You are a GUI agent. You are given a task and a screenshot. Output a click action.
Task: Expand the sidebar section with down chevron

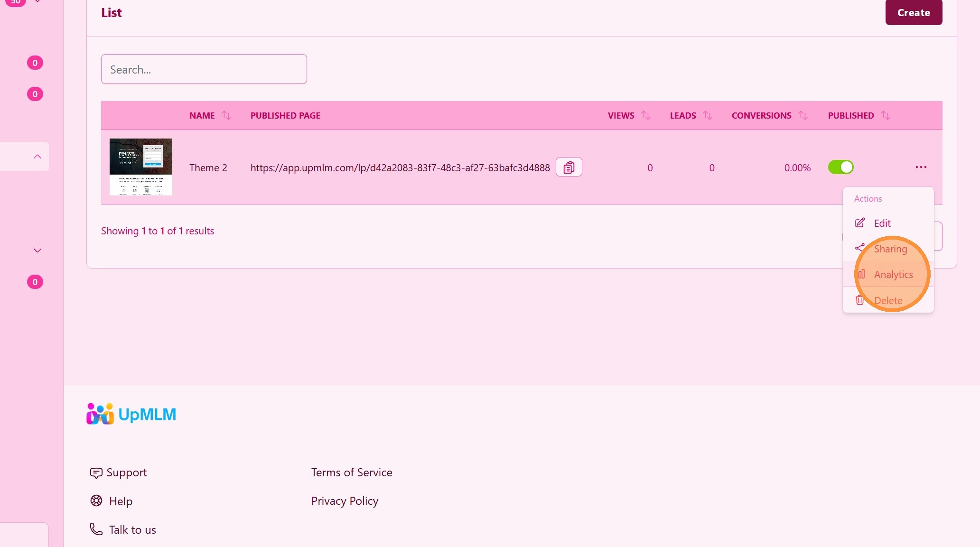pos(37,250)
